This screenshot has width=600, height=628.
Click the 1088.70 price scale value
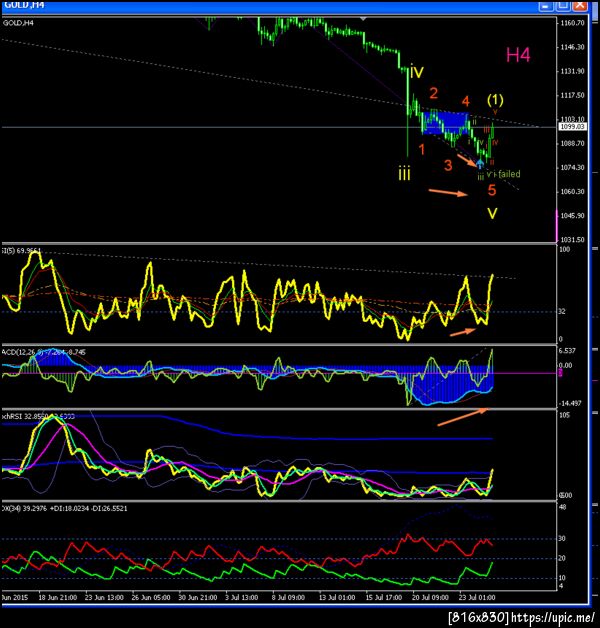(572, 143)
